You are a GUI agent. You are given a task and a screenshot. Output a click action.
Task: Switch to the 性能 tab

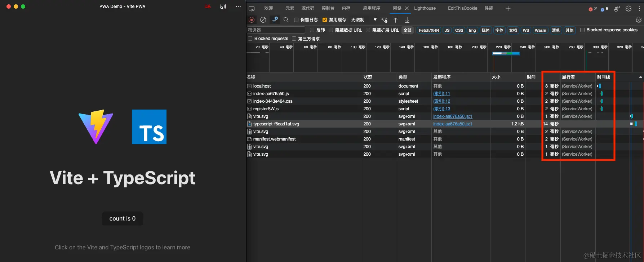[x=489, y=8]
